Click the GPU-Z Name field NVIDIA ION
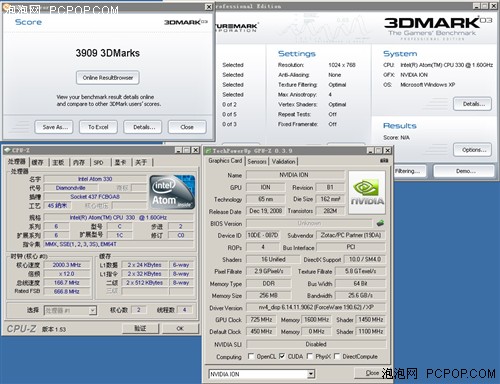This screenshot has width=500, height=384. 295,175
